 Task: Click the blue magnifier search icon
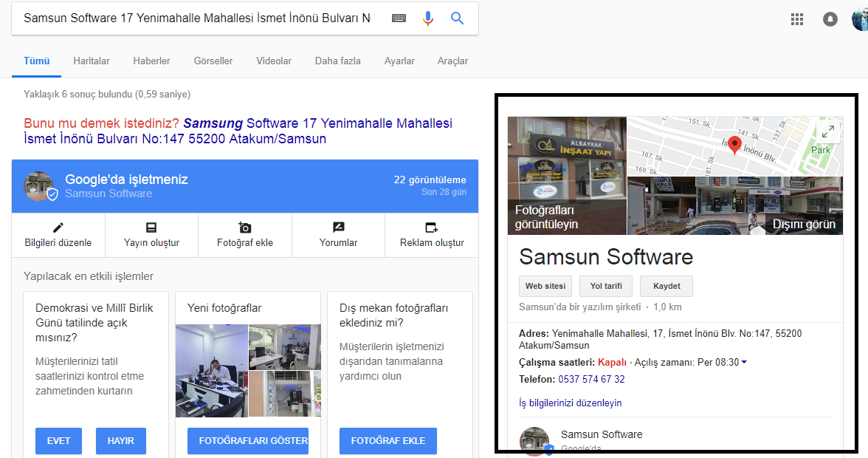458,18
